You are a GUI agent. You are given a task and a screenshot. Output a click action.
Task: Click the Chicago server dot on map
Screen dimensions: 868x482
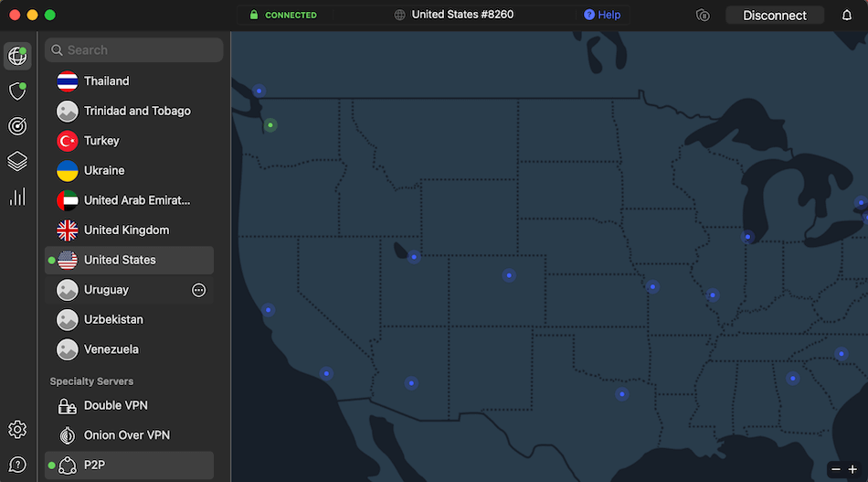747,237
